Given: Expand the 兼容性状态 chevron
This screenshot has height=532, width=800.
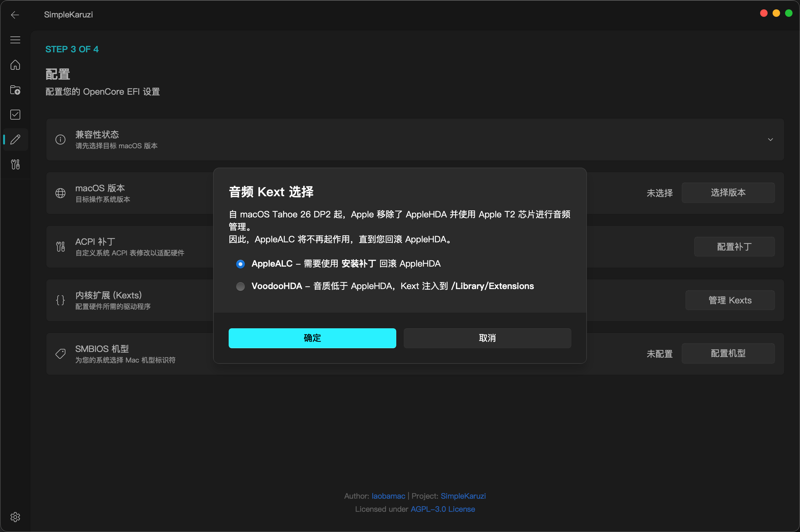Looking at the screenshot, I should click(770, 140).
